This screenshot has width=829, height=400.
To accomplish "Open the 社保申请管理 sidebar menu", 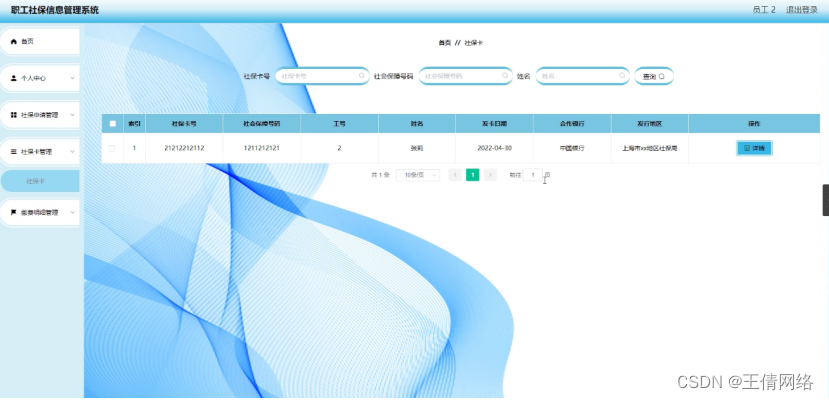I will [40, 115].
